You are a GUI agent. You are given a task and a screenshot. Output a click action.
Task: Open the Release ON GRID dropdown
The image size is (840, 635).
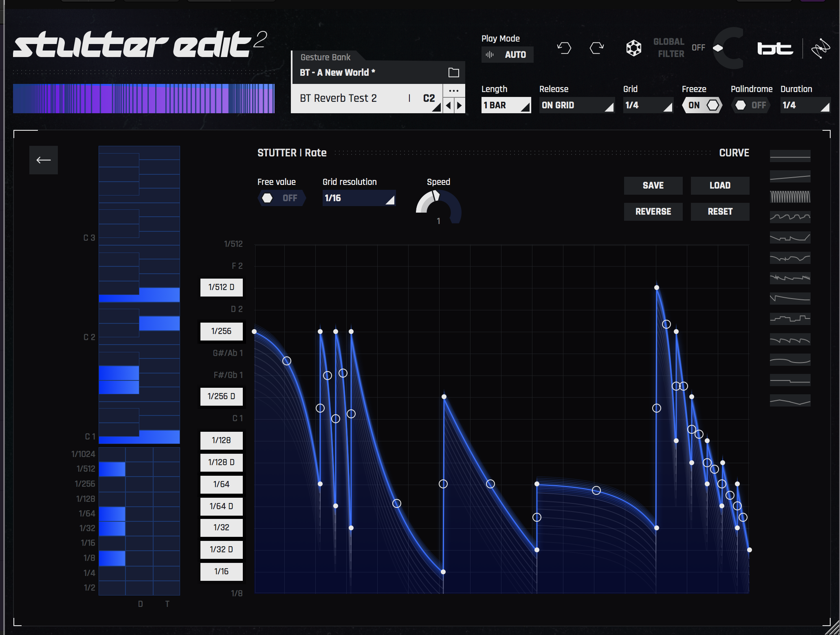577,105
